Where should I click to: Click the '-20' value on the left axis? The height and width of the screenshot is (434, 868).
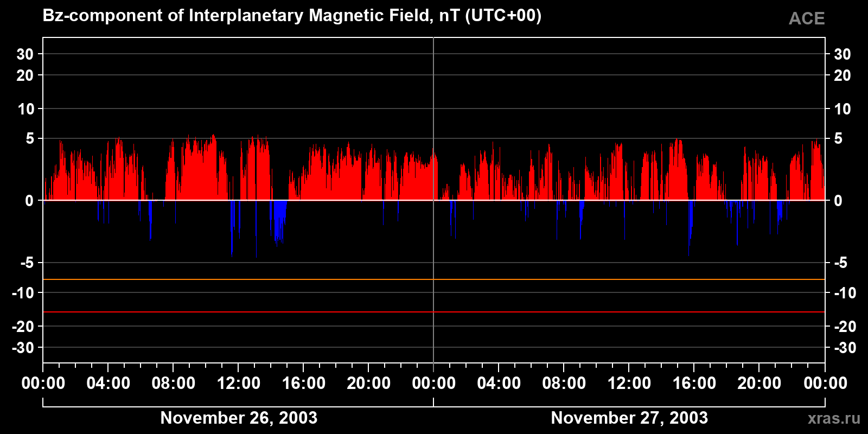[23, 327]
